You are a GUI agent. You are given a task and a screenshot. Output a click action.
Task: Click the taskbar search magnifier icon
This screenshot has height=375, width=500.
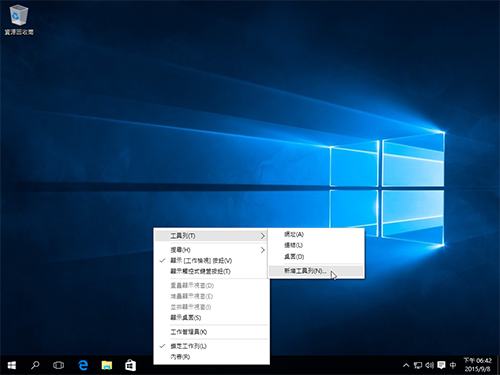point(35,366)
